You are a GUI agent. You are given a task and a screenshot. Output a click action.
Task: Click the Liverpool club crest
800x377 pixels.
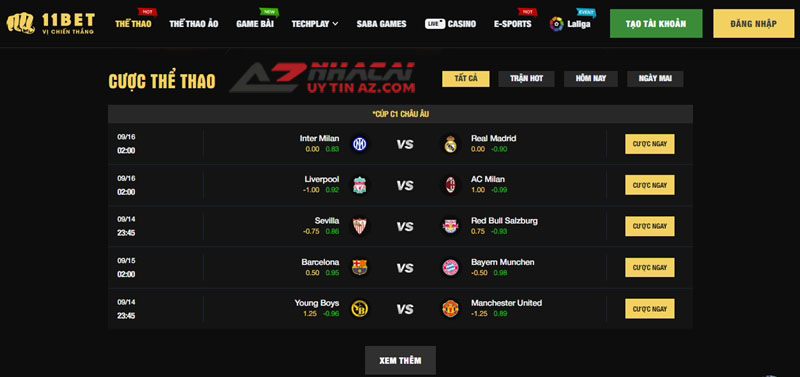[x=360, y=186]
